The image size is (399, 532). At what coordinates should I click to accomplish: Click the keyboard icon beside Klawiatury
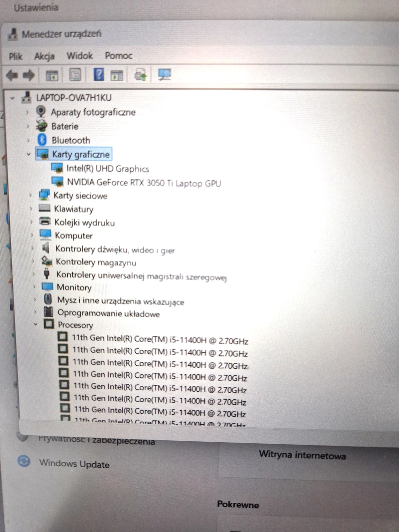click(44, 208)
